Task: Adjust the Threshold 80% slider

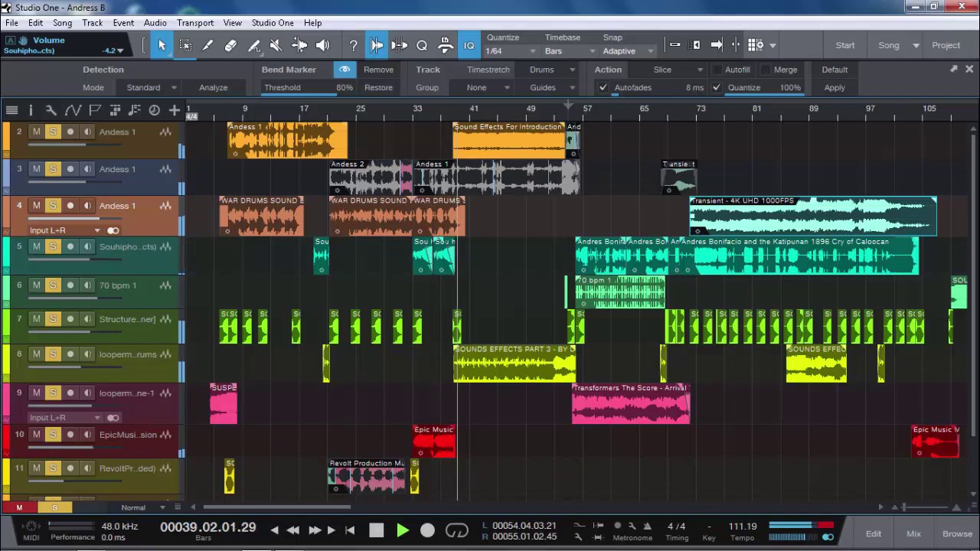Action: pos(309,89)
